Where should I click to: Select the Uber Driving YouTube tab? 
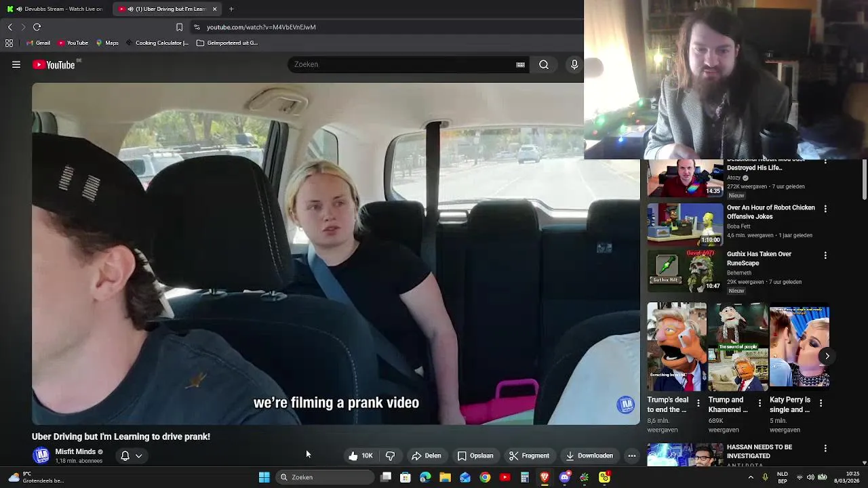coord(167,9)
